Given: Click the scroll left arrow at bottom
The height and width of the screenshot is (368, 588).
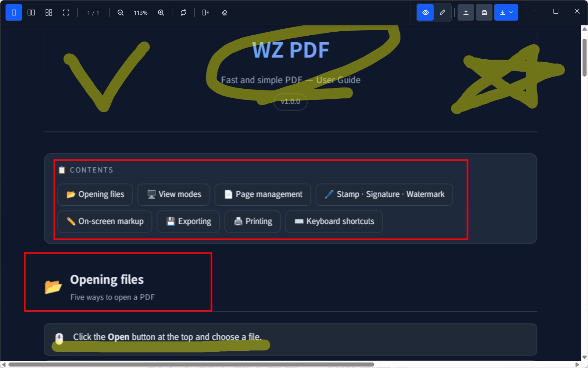Looking at the screenshot, I should (x=4, y=365).
